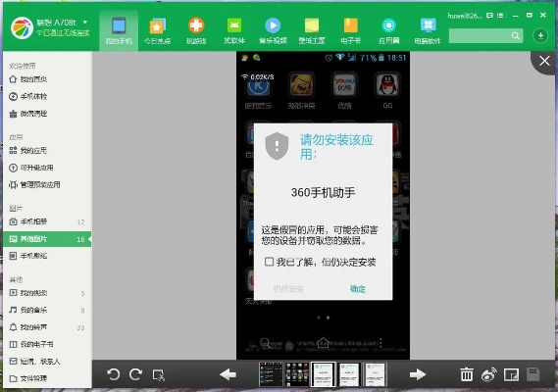Open the download manager icon
Screen dimensions: 558x392
(x=540, y=35)
